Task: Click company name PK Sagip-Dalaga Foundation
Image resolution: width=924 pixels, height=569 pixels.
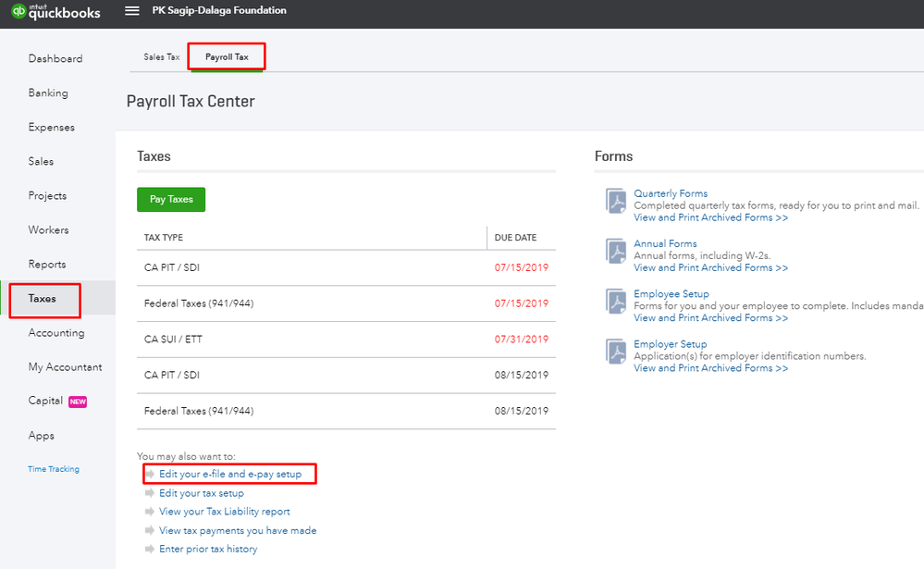Action: pos(219,10)
